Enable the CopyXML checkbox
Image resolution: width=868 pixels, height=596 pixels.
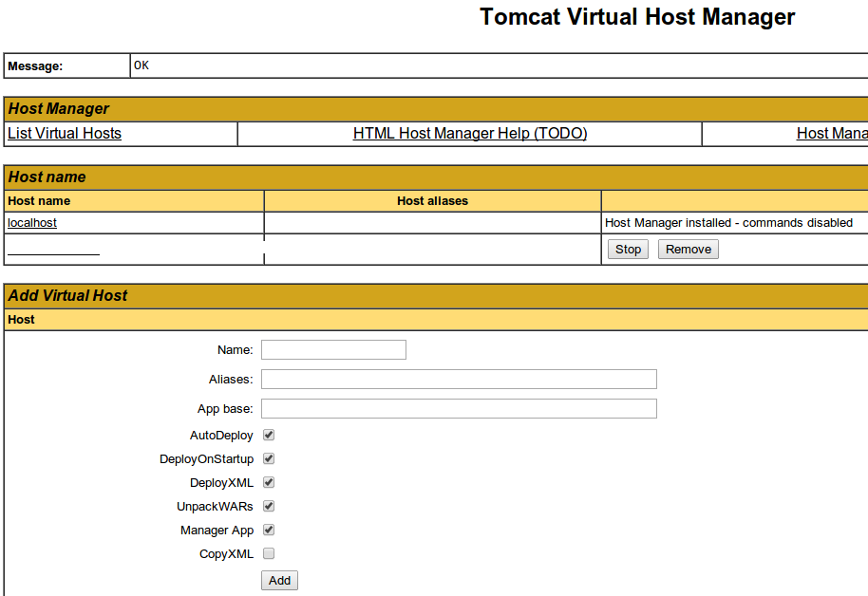click(x=269, y=553)
